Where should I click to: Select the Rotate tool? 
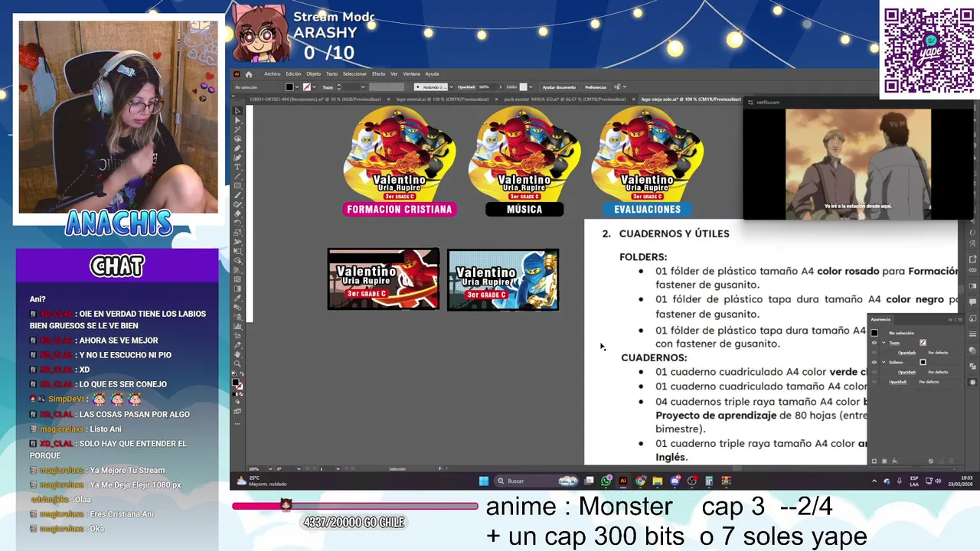click(237, 222)
